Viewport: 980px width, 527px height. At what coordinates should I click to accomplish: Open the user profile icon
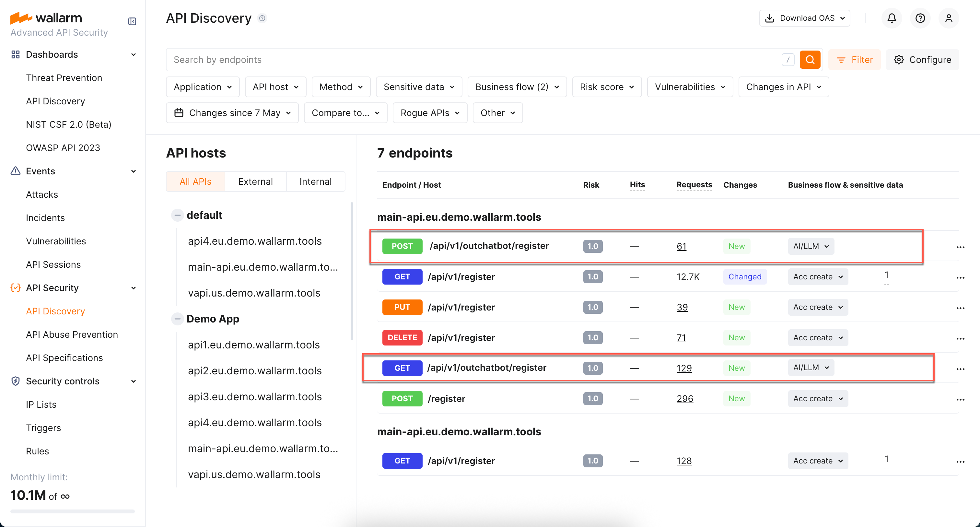point(949,18)
